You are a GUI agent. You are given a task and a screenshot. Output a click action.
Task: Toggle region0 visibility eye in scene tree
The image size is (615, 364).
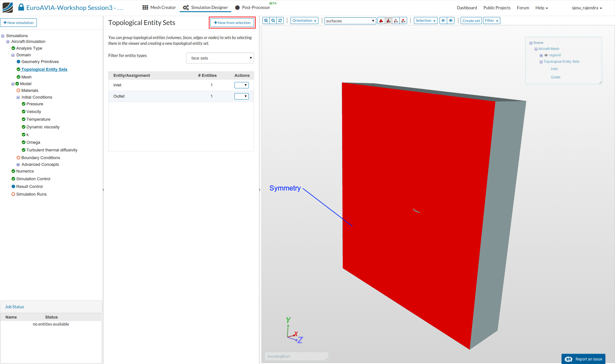click(546, 55)
